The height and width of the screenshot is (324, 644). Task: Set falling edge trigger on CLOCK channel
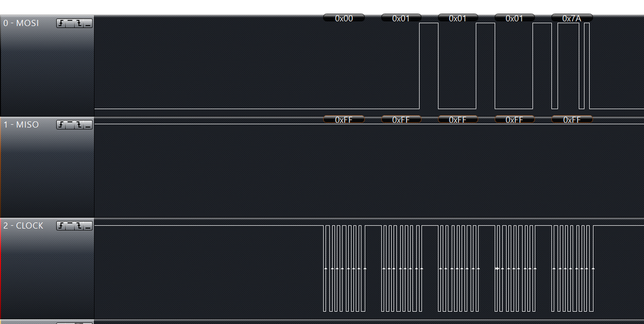[x=79, y=226]
